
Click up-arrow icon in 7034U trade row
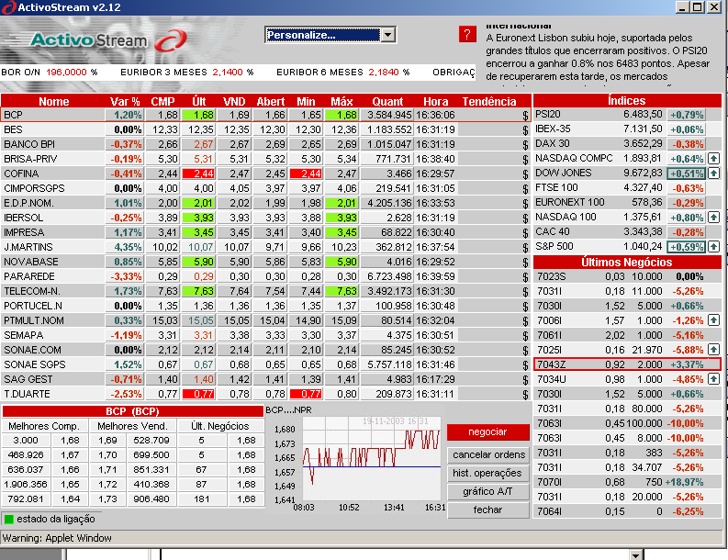click(713, 379)
